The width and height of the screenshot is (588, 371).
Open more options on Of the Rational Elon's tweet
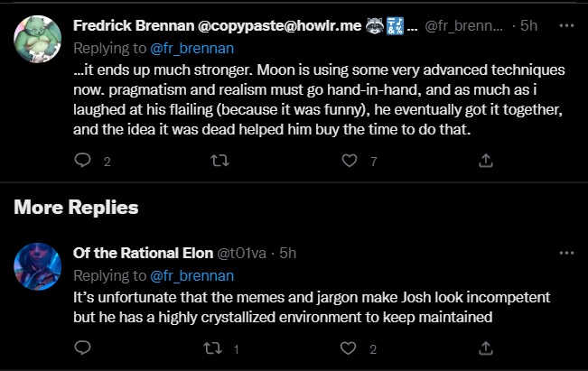click(x=566, y=254)
